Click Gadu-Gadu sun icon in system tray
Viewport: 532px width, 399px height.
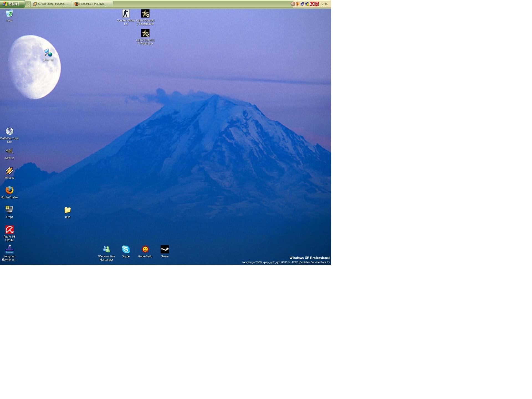pyautogui.click(x=298, y=4)
